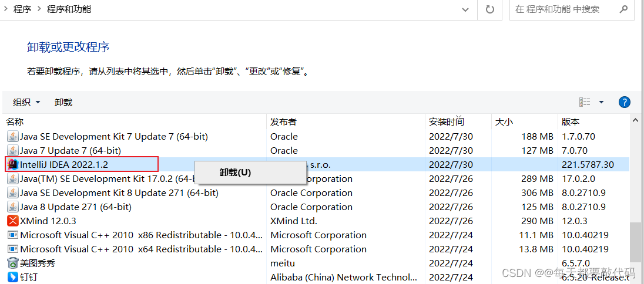Click the Visual C++ 2010 x86 icon
Image resolution: width=644 pixels, height=284 pixels.
point(13,235)
